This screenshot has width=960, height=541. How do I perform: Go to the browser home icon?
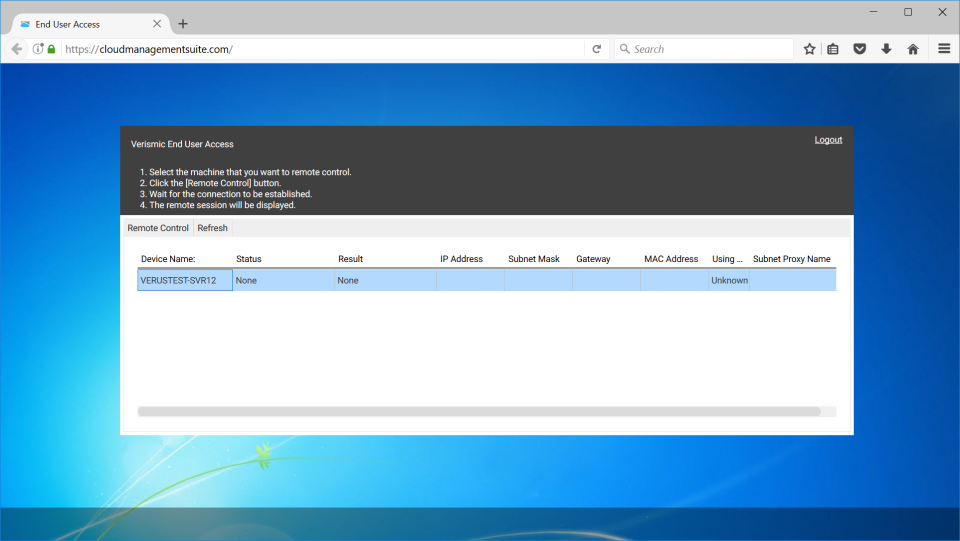913,49
